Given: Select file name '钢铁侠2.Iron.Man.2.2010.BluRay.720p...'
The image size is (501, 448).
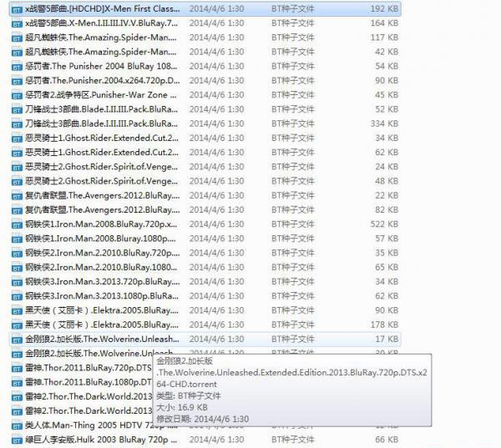Looking at the screenshot, I should (x=102, y=253).
